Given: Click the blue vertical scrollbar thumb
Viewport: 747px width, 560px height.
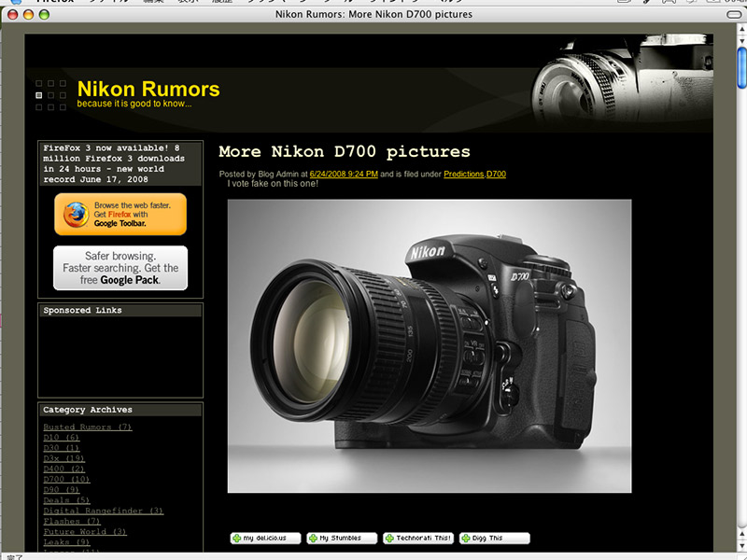Looking at the screenshot, I should click(741, 67).
